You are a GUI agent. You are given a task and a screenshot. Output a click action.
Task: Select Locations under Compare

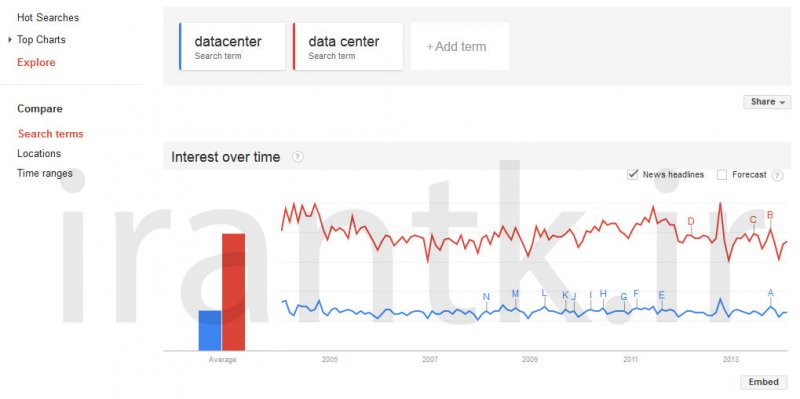point(39,154)
